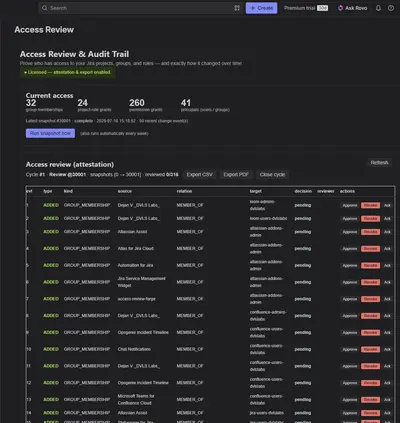Revoke row 5 Automation for Jira
This screenshot has width=400, height=423.
pyautogui.click(x=370, y=266)
